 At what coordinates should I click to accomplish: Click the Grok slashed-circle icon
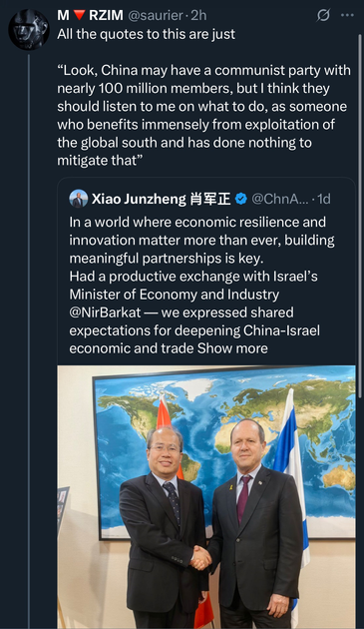[323, 15]
